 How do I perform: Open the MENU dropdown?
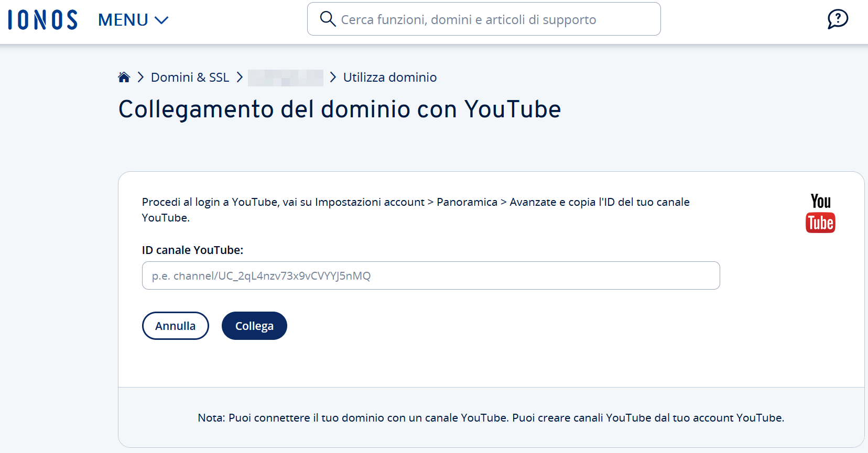[133, 20]
